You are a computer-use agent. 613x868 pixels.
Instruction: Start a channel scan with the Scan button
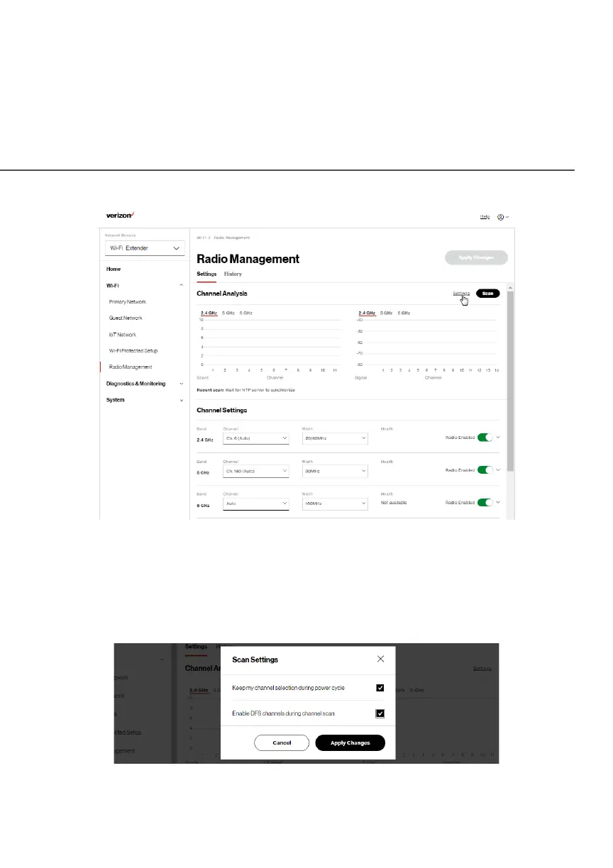pyautogui.click(x=487, y=293)
